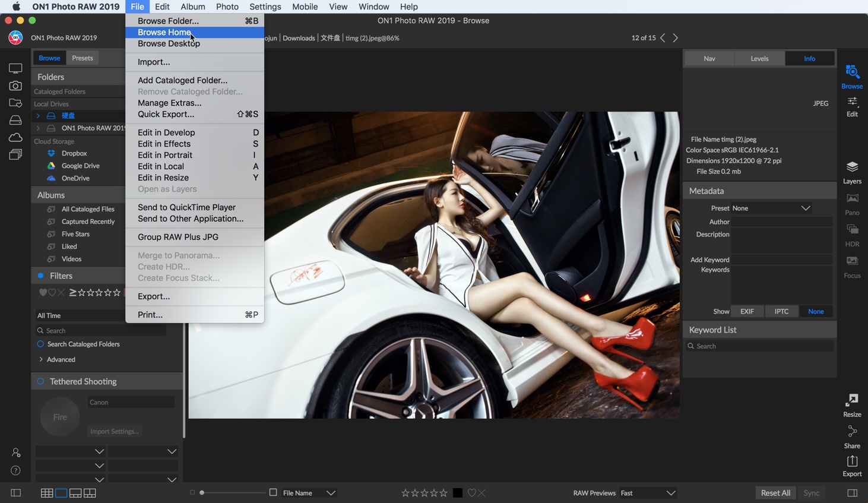868x503 pixels.
Task: Toggle the checkbox next to File Name sort
Action: (273, 492)
